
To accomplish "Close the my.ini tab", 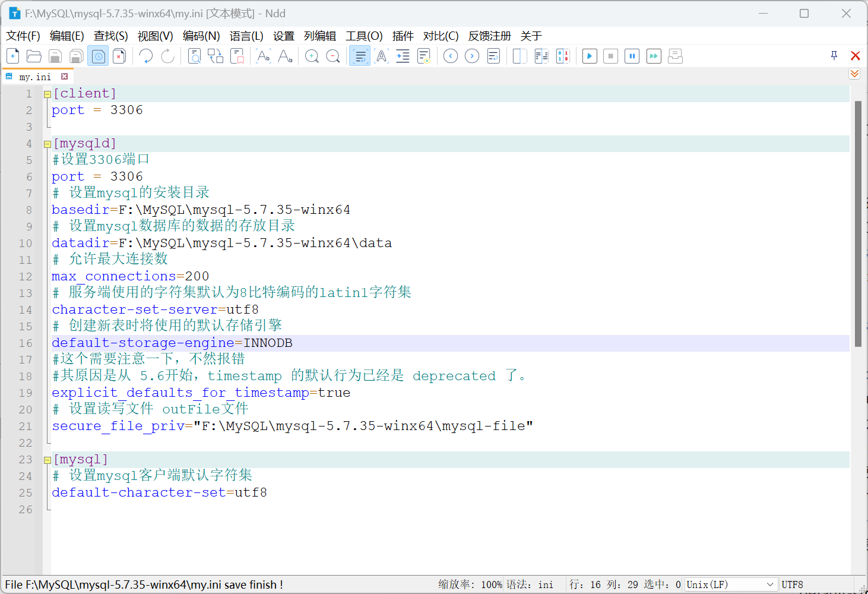I will point(64,76).
